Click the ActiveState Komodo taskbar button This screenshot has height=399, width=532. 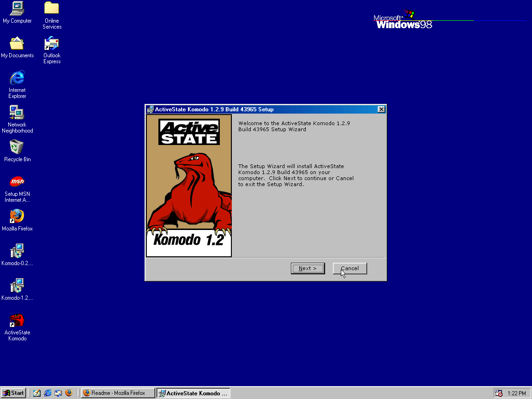(x=193, y=393)
